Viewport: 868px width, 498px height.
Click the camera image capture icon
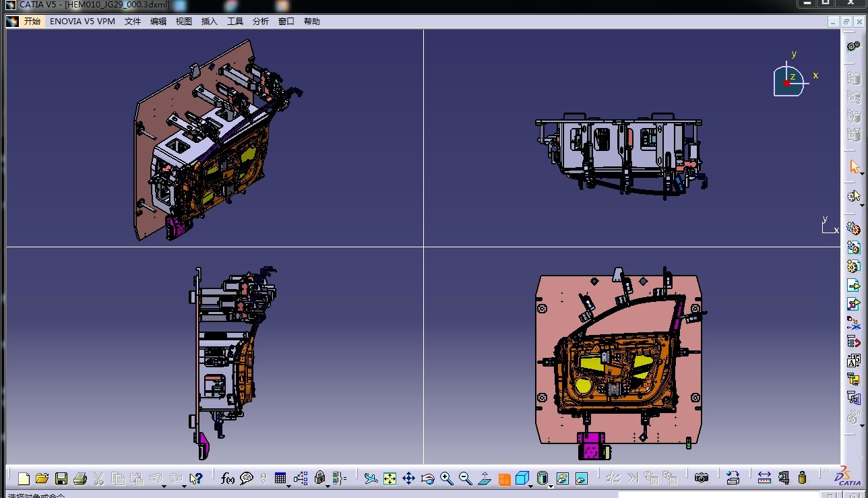pos(701,478)
